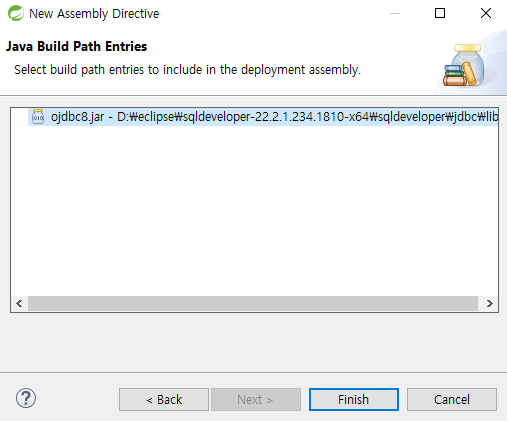Click the horizontal scrollbar thumb
Viewport: 507px width, 421px height.
[253, 303]
